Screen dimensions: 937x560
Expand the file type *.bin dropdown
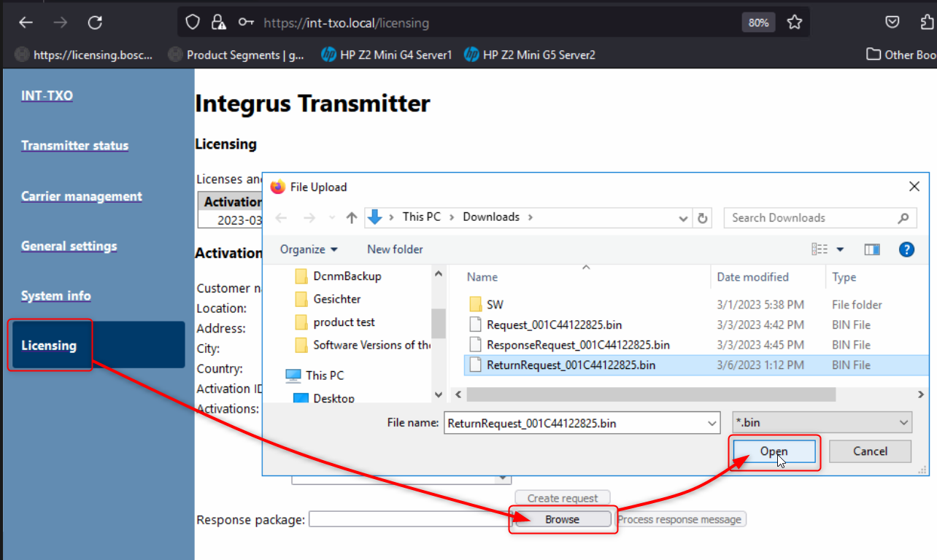(904, 422)
